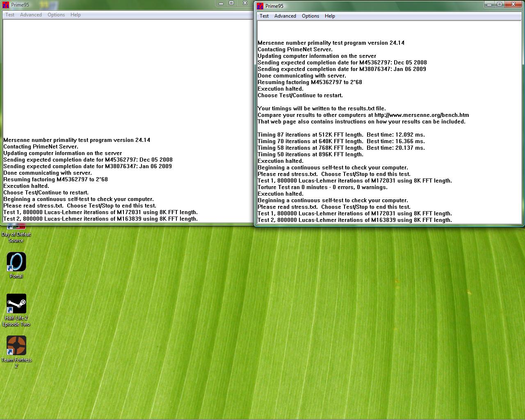
Task: Maximize the left Prime95 window
Action: point(231,3)
